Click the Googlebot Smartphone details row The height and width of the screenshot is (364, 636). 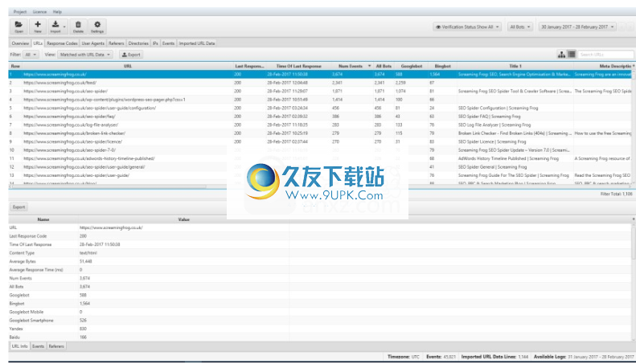click(321, 321)
